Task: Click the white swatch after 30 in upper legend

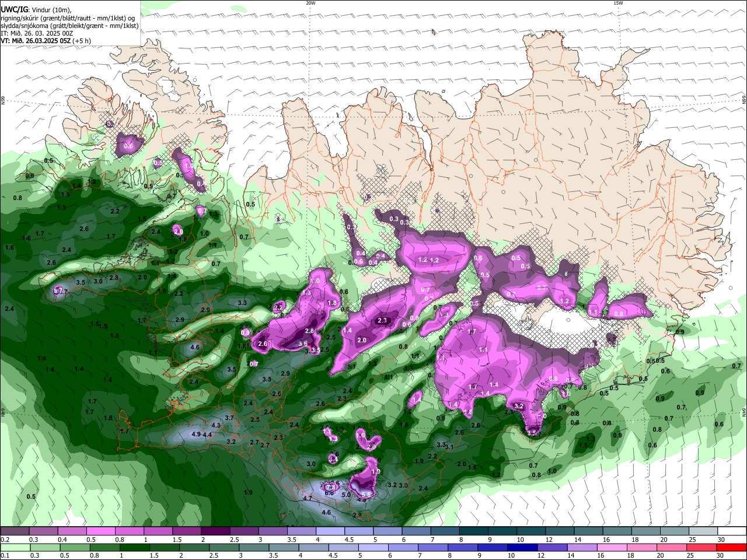Action: pos(732,531)
